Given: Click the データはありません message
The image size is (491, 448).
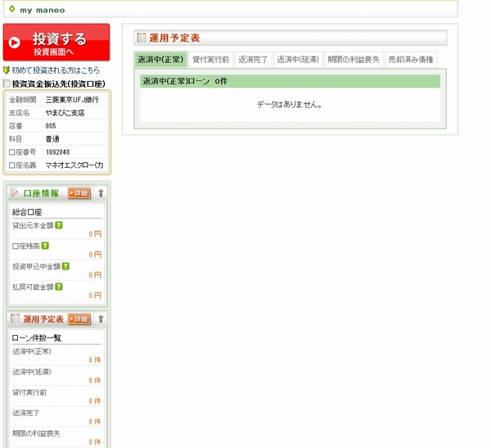Looking at the screenshot, I should [x=290, y=105].
